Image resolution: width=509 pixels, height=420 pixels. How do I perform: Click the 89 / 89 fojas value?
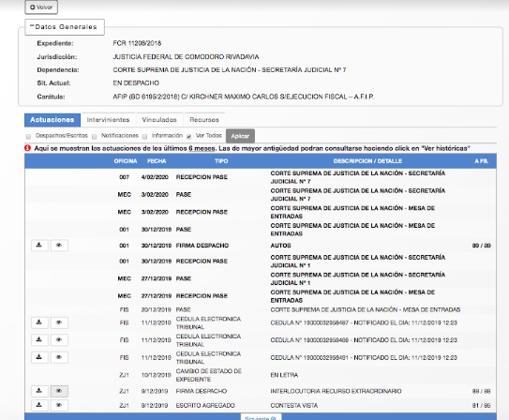tap(482, 246)
